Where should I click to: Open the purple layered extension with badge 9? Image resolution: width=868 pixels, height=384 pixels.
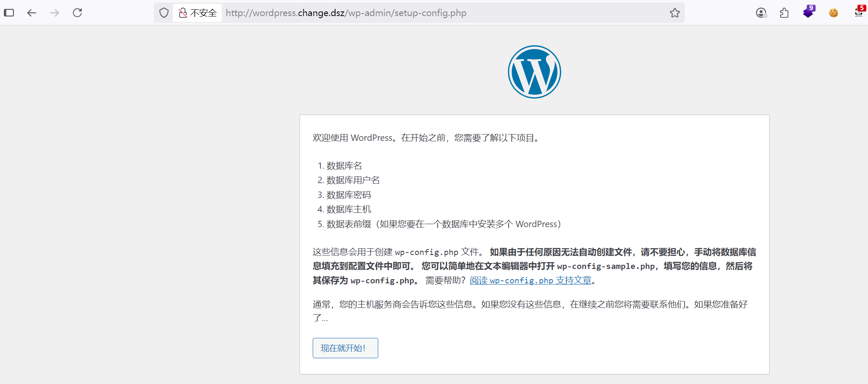[808, 12]
